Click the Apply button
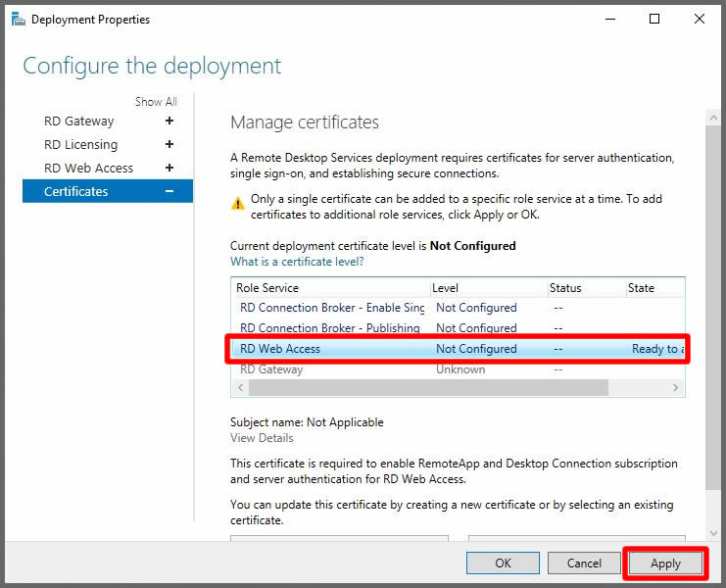Screen dimensions: 726x588 coord(665,563)
